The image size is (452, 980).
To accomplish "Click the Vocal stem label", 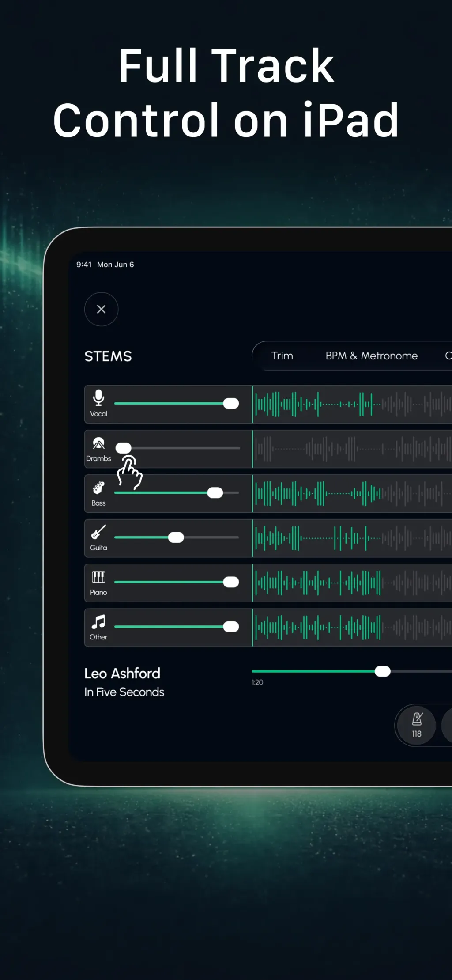I will click(98, 414).
